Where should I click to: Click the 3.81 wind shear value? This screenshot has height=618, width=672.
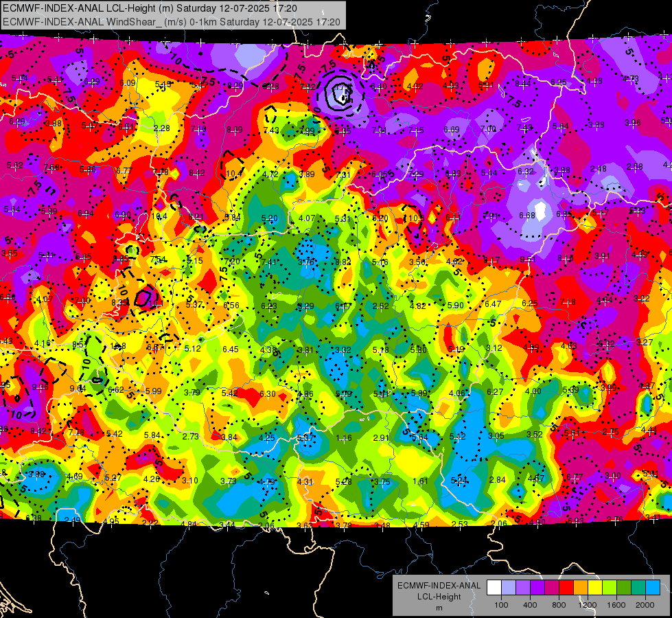click(x=305, y=350)
